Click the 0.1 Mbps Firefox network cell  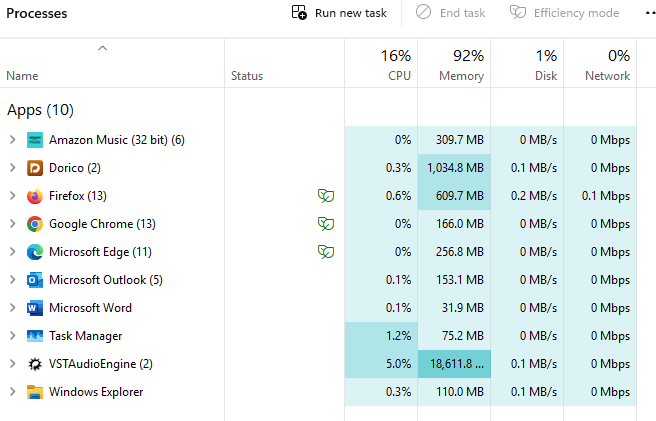[600, 196]
